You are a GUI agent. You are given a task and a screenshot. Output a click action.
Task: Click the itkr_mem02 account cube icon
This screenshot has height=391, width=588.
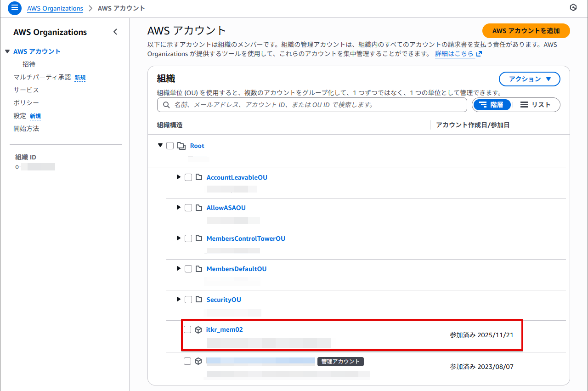coord(198,330)
